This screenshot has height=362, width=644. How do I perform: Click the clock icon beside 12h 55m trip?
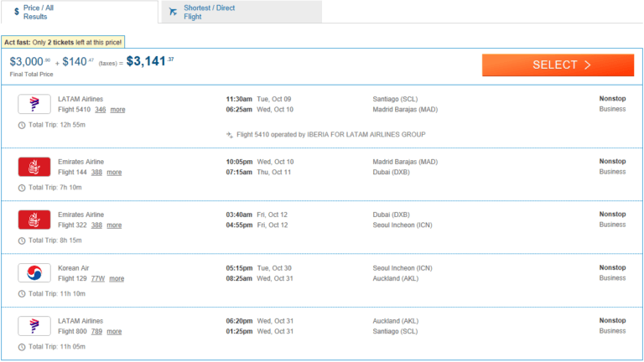22,125
